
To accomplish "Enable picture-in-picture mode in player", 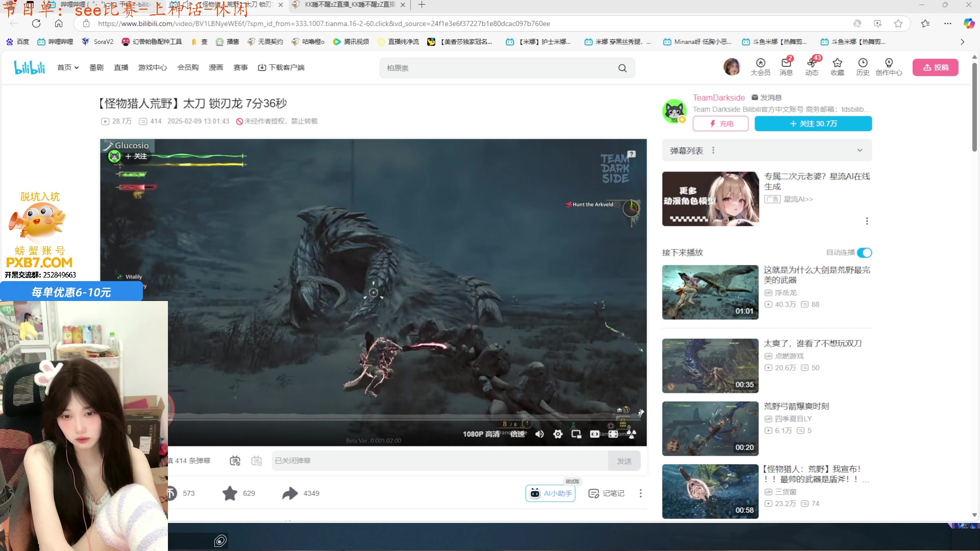I will pos(576,434).
